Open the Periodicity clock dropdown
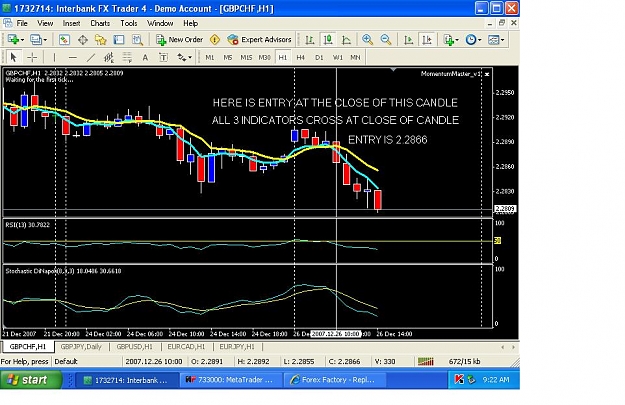The image size is (625, 405). tap(473, 39)
